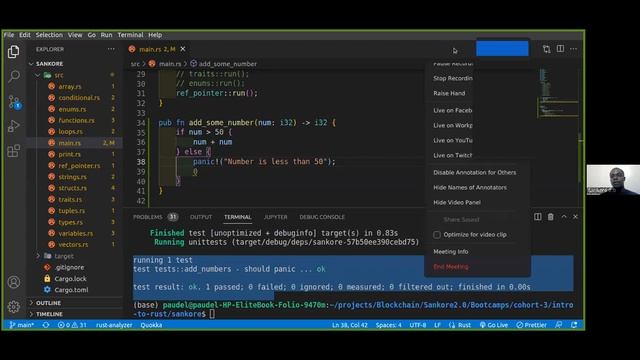Click the open changes icon in editor toolbar

pos(547,49)
